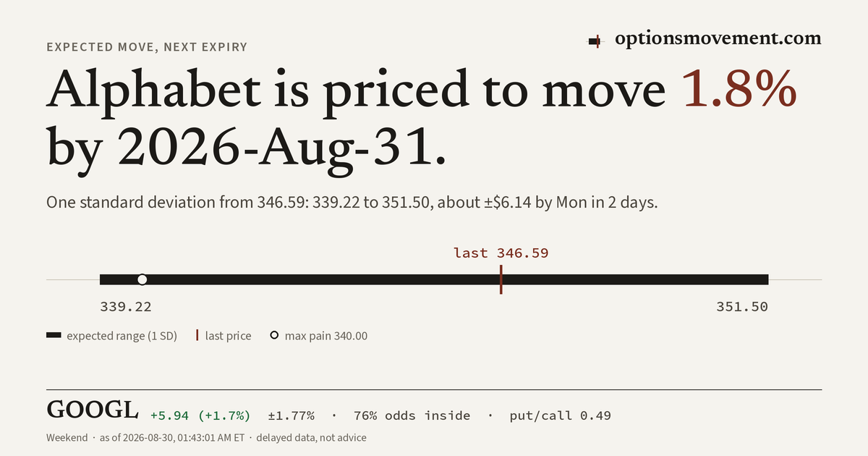Select the last price tick at 346.59
The height and width of the screenshot is (456, 868).
click(501, 279)
